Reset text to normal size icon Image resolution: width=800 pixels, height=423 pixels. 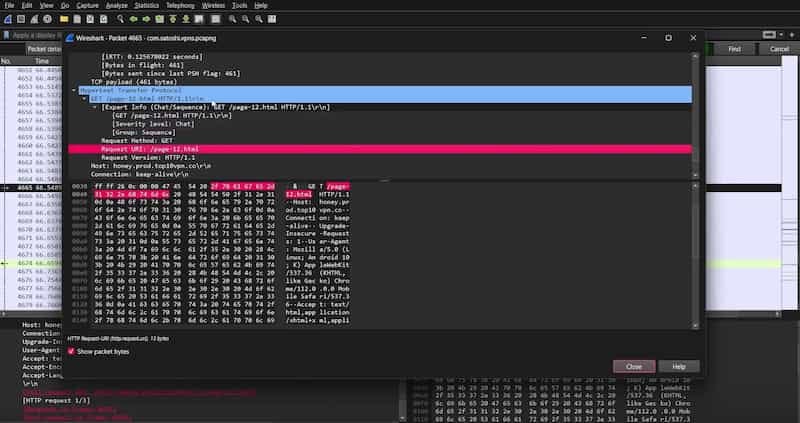(x=259, y=19)
